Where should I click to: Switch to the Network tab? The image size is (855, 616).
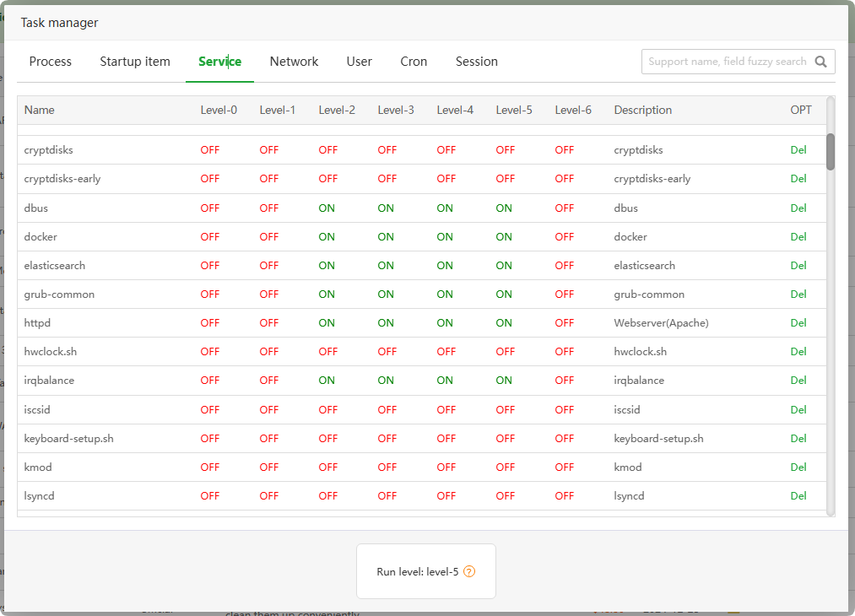(294, 62)
